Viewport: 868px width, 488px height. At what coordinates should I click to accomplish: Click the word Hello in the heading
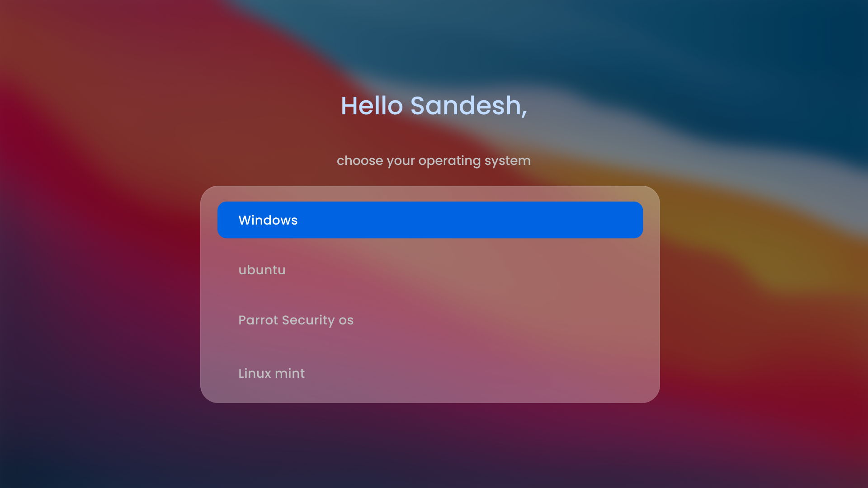[x=372, y=106]
